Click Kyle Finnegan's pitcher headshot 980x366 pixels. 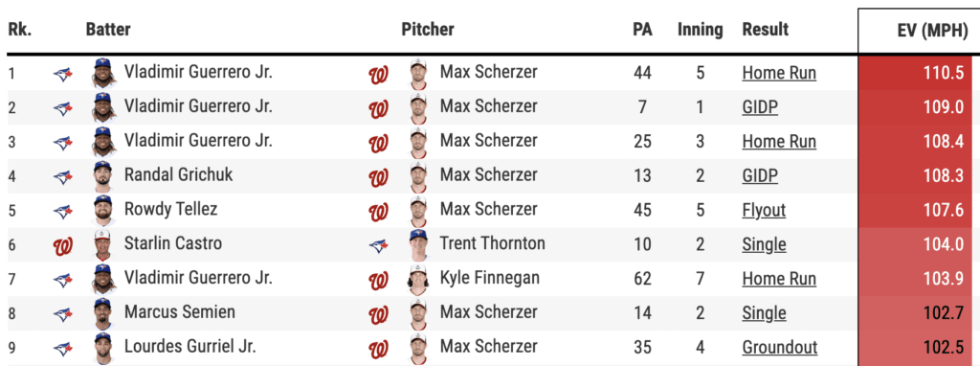click(x=418, y=279)
